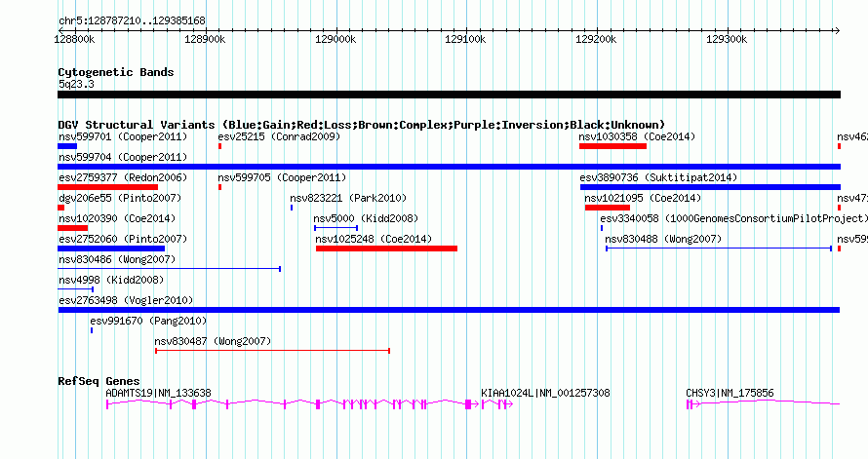
Task: Click the nsv599701 (Cooper2011) variant label
Action: click(x=123, y=136)
